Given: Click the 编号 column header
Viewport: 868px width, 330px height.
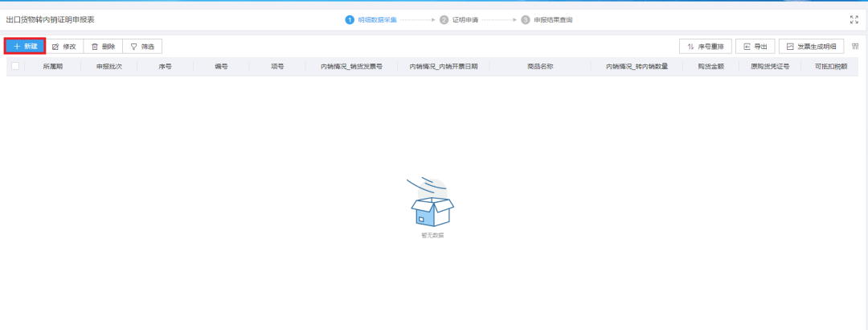Looking at the screenshot, I should click(x=222, y=67).
